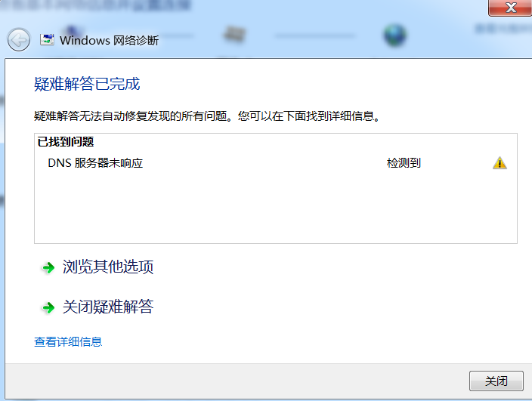Click the 已找到问题 header
Screen dimensions: 532x401
coord(66,142)
